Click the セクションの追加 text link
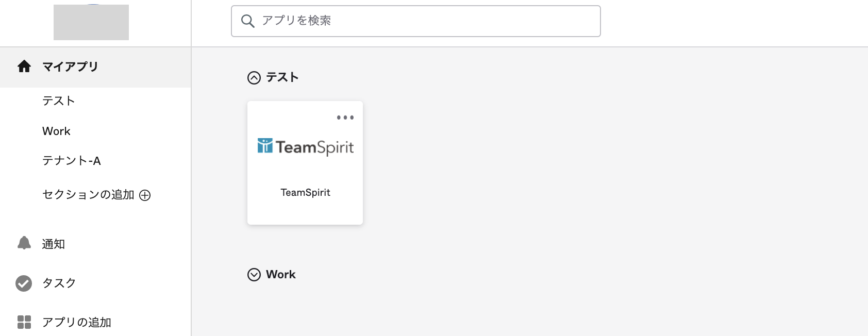 coord(88,195)
